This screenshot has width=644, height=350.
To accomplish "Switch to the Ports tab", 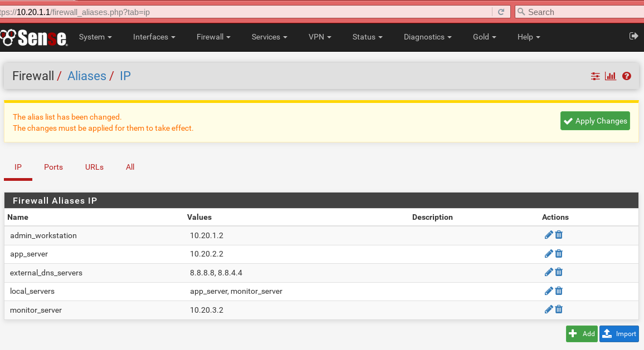I will [x=53, y=167].
